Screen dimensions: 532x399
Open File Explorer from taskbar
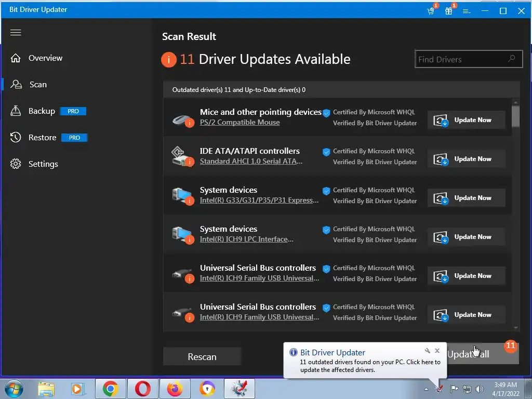tap(46, 389)
